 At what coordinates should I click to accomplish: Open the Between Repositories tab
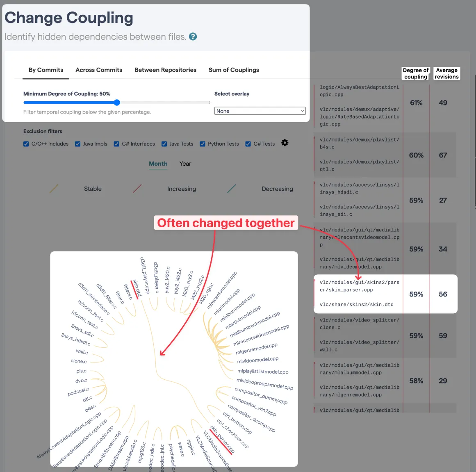coord(165,70)
